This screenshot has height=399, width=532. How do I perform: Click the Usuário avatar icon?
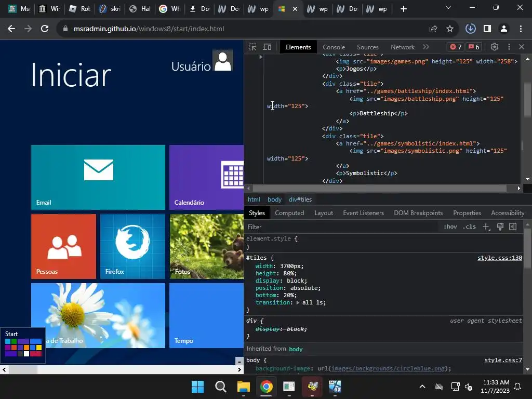click(x=223, y=61)
